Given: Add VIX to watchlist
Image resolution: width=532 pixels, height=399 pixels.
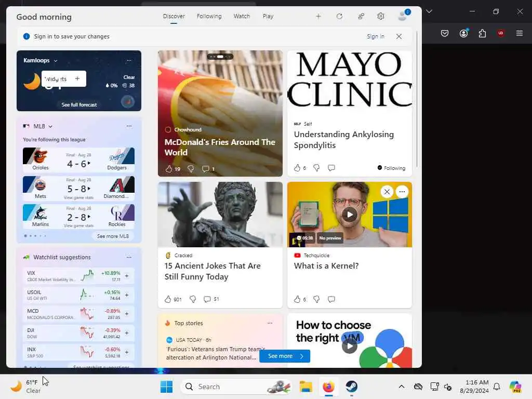Looking at the screenshot, I should [127, 276].
